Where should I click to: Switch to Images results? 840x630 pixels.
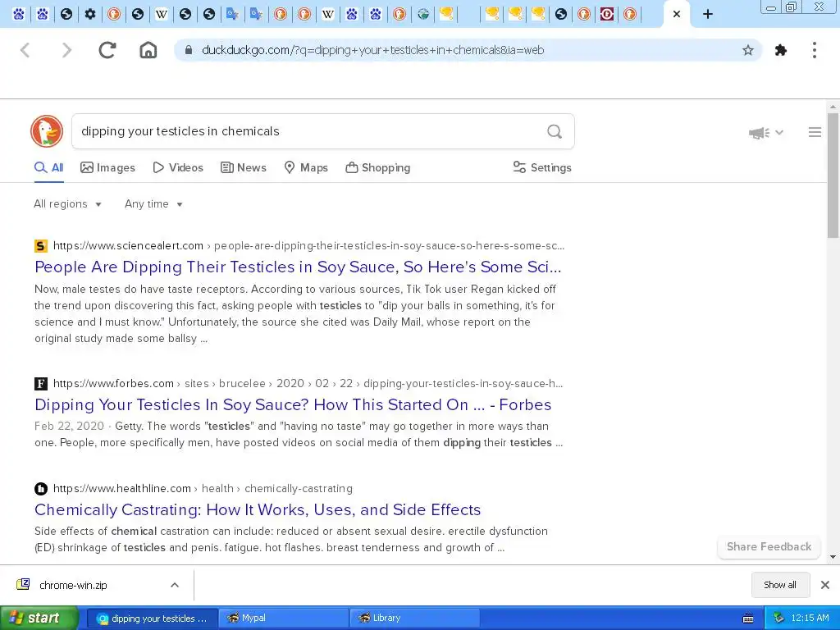point(107,167)
